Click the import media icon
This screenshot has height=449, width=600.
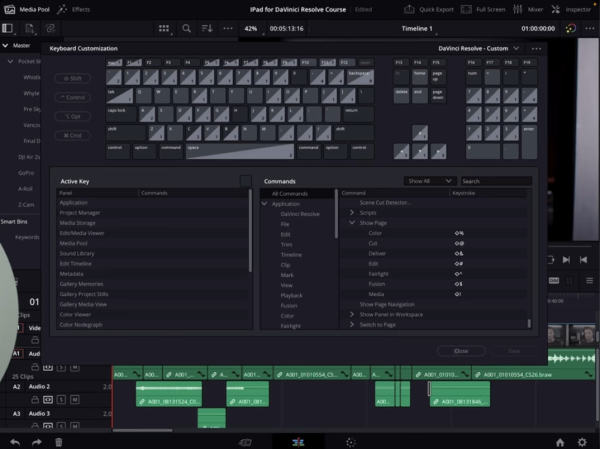pyautogui.click(x=29, y=29)
